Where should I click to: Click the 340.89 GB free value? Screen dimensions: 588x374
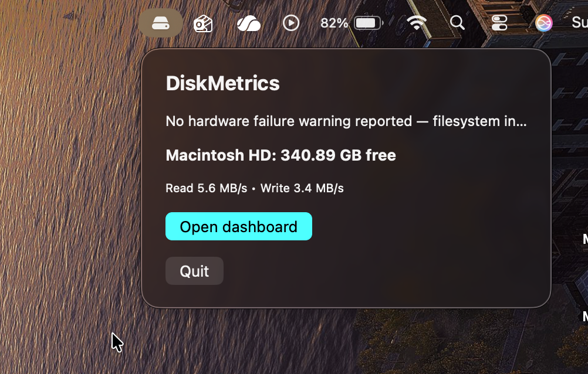coord(338,155)
